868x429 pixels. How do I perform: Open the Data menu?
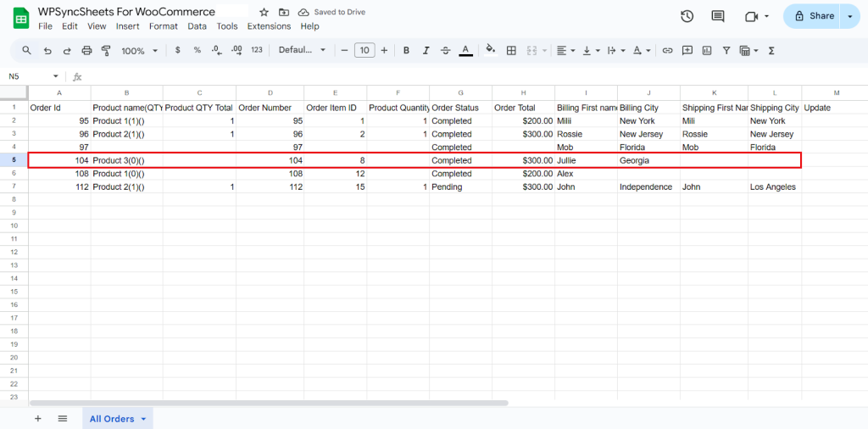[197, 26]
